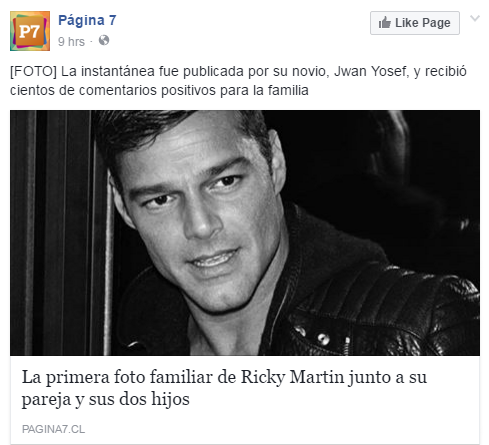Viewport: 489px width, 445px height.
Task: Expand the post options chevron
Action: point(475,18)
